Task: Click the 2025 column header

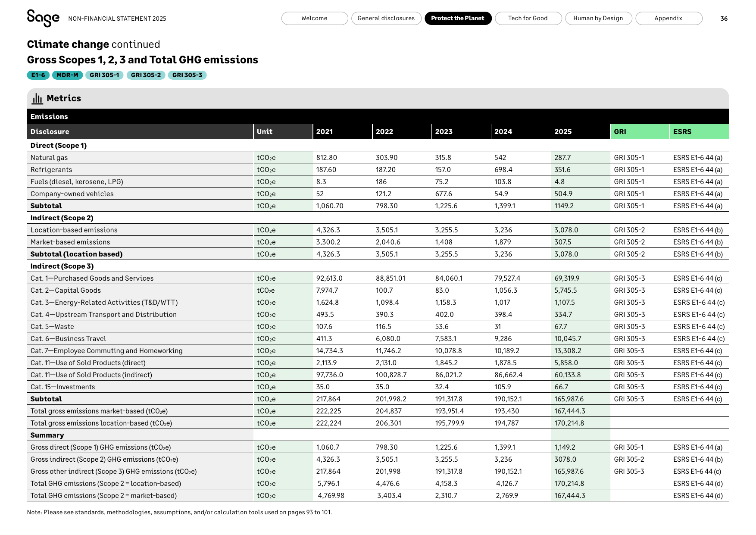Action: pyautogui.click(x=580, y=131)
